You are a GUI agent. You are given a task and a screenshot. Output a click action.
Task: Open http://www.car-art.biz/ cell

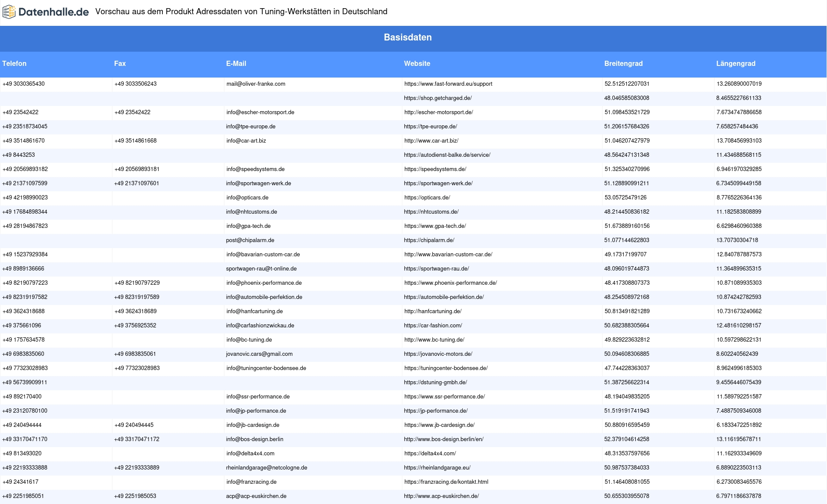pos(431,141)
